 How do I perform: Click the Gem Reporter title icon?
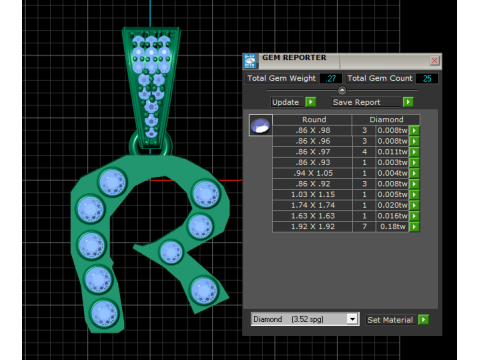point(250,61)
